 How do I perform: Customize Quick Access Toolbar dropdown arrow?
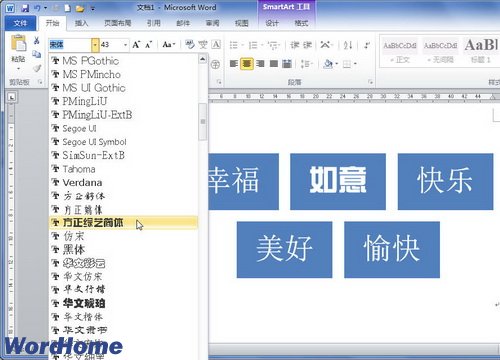[93, 8]
